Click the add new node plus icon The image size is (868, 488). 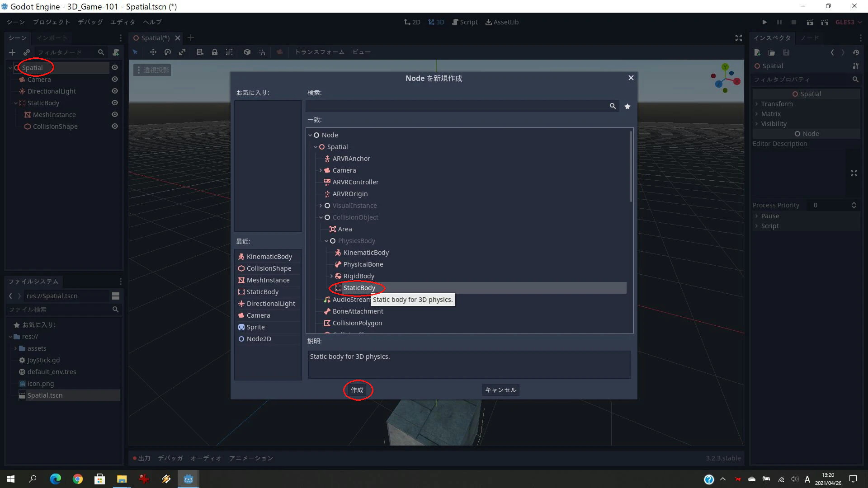tap(12, 52)
